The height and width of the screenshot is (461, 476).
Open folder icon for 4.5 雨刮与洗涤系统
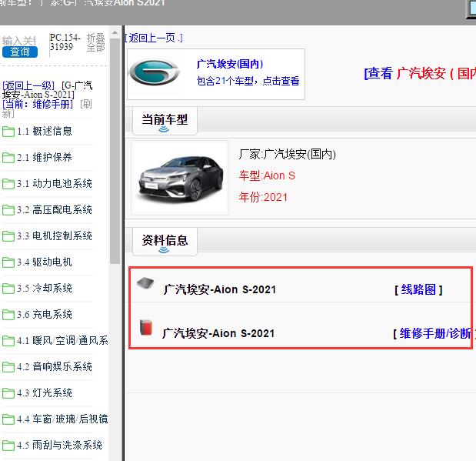pos(8,446)
